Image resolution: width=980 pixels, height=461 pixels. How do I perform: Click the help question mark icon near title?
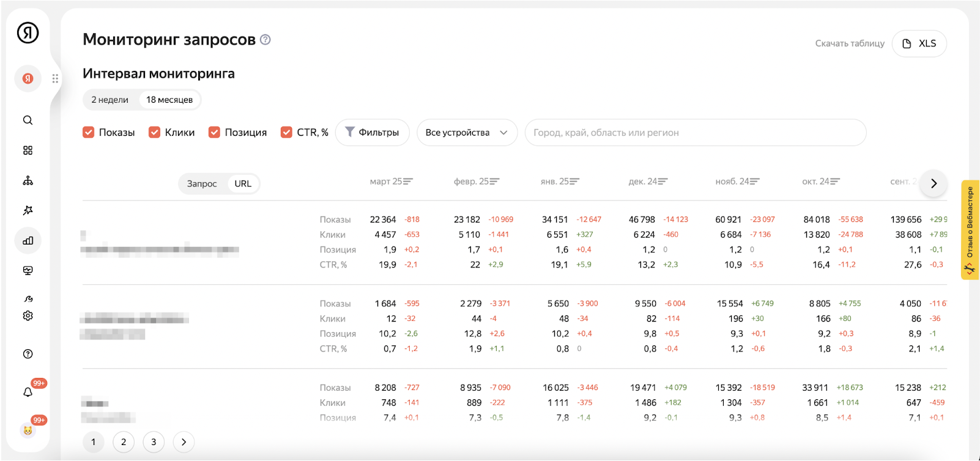(x=265, y=40)
